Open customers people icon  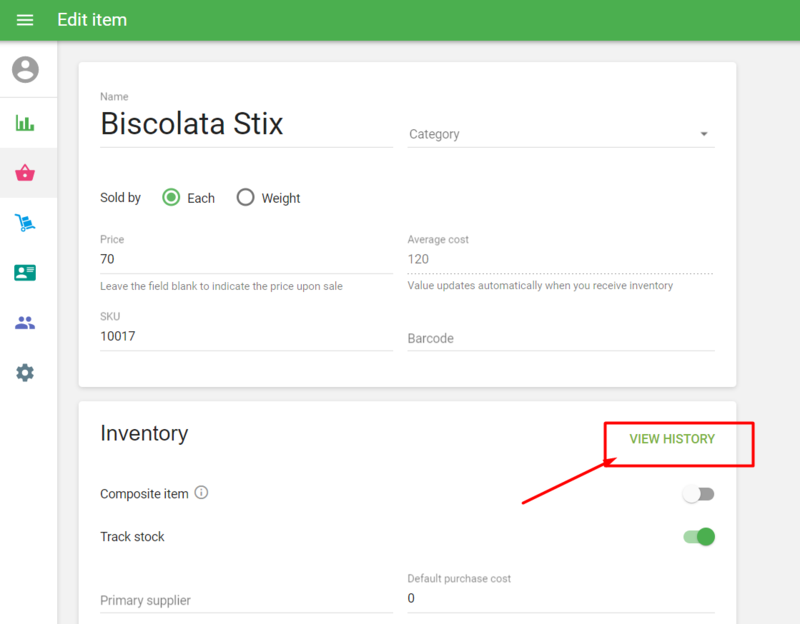click(x=25, y=323)
